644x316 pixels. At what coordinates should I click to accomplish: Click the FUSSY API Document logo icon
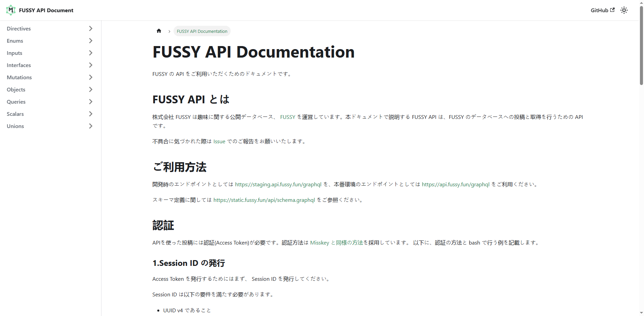tap(10, 10)
